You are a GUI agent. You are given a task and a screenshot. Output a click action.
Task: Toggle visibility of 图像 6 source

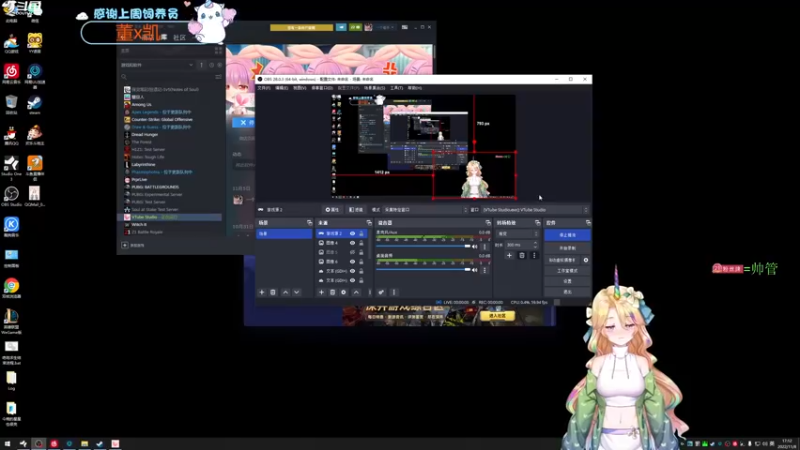point(352,261)
